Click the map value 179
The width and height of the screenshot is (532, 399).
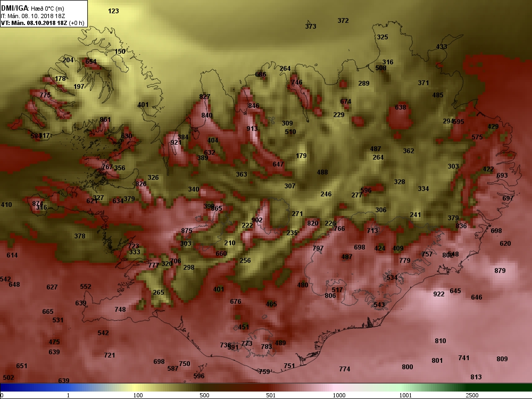[x=301, y=155]
